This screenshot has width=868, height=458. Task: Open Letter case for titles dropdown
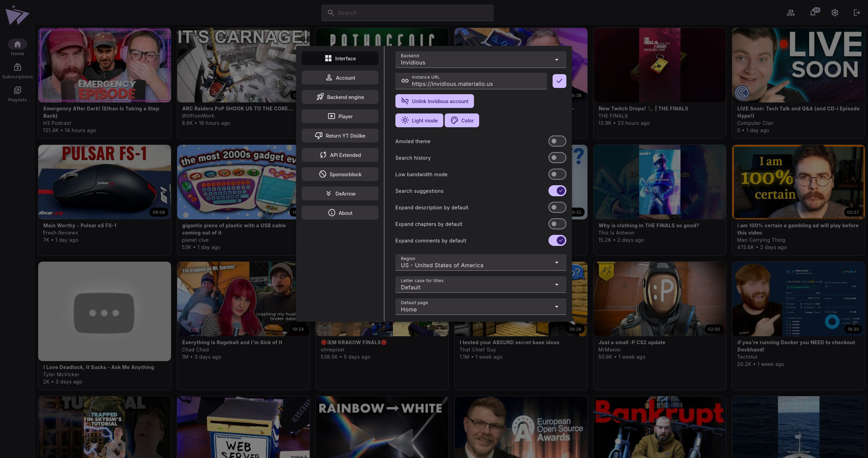tap(480, 285)
